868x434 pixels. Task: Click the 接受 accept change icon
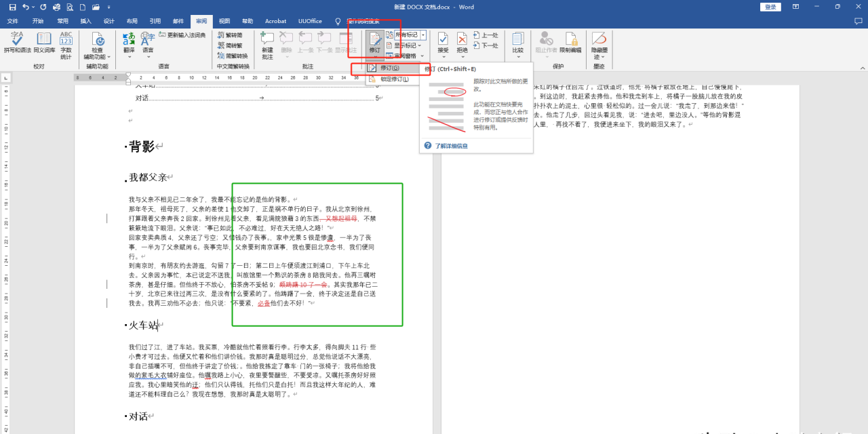(x=443, y=39)
